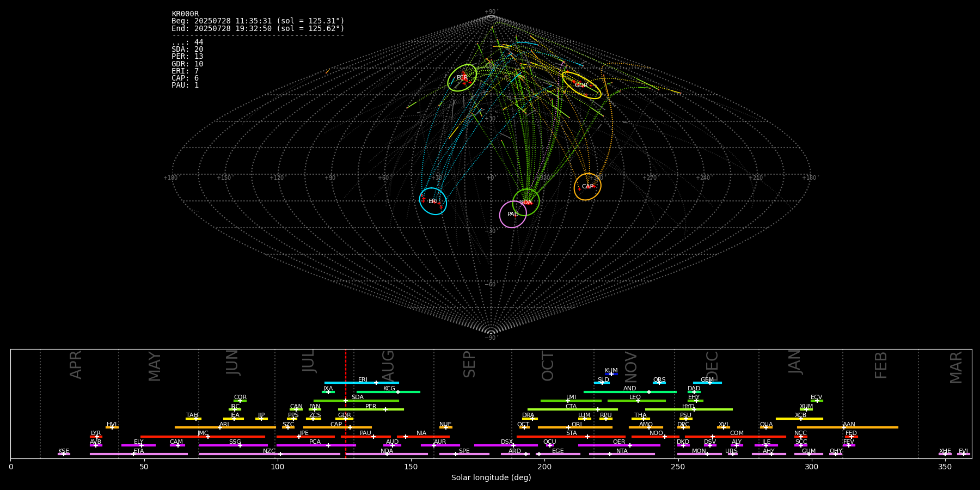The width and height of the screenshot is (980, 490).
Task: Click the GEM shower label in timeline
Action: (707, 379)
